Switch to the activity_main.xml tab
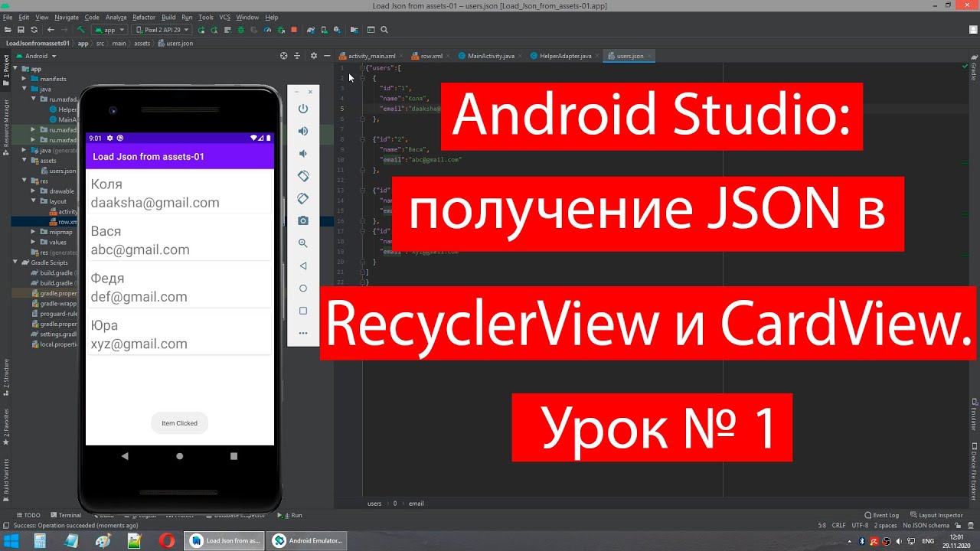Image resolution: width=980 pixels, height=551 pixels. (371, 56)
